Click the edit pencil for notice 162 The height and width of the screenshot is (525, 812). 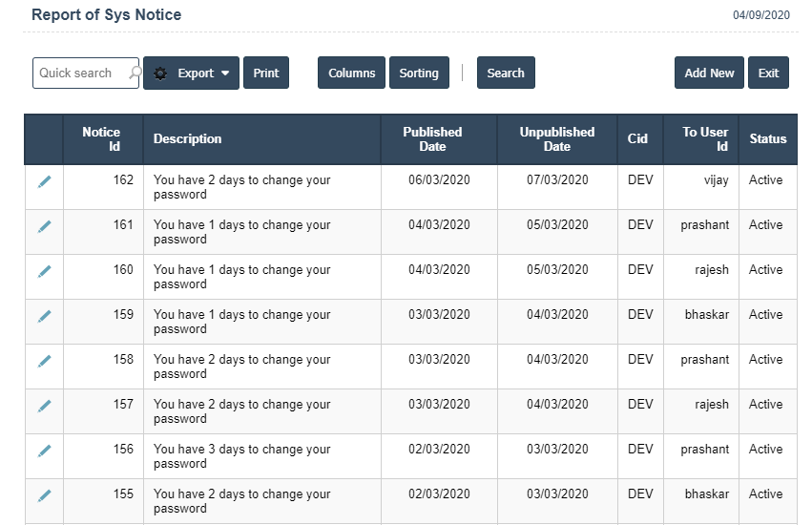point(45,181)
